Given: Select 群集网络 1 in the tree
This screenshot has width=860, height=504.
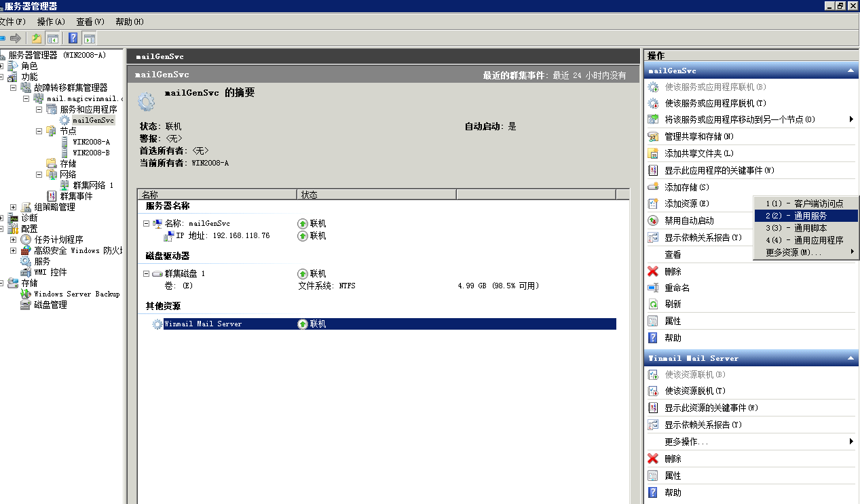Looking at the screenshot, I should (93, 185).
